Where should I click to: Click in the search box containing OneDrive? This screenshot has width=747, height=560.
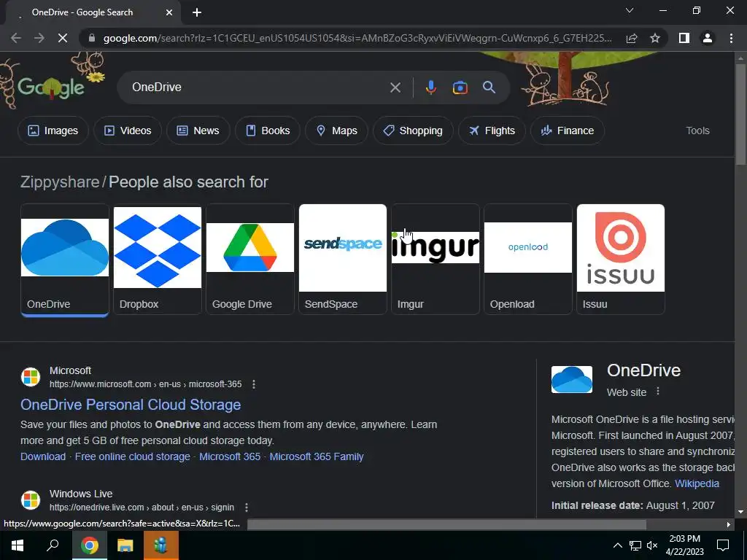tap(258, 87)
